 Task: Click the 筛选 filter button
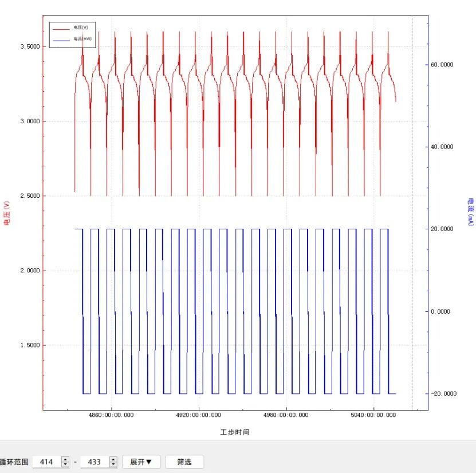[184, 462]
